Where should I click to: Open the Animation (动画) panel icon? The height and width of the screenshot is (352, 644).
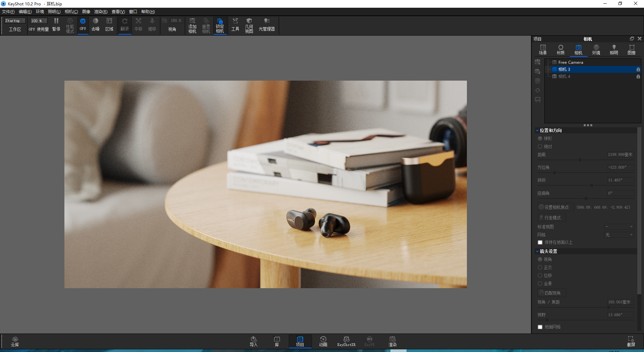(x=323, y=342)
